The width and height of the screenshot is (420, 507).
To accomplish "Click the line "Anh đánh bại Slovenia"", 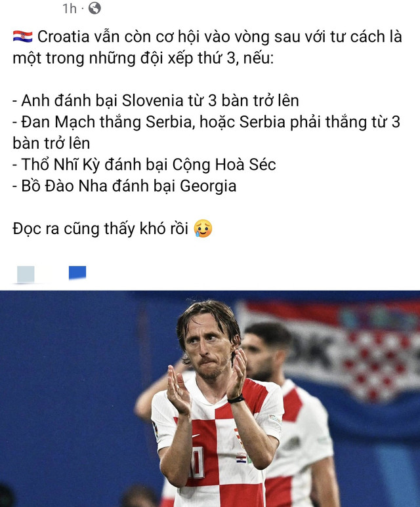I will tap(156, 100).
